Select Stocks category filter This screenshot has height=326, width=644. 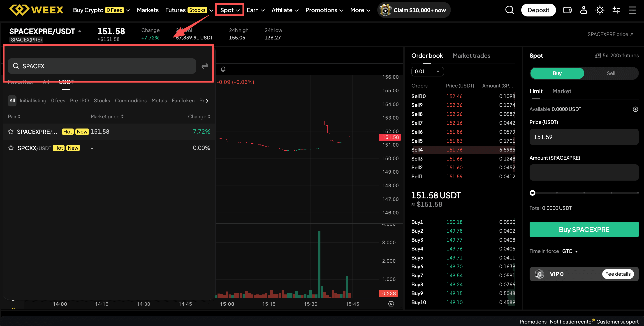pyautogui.click(x=102, y=100)
